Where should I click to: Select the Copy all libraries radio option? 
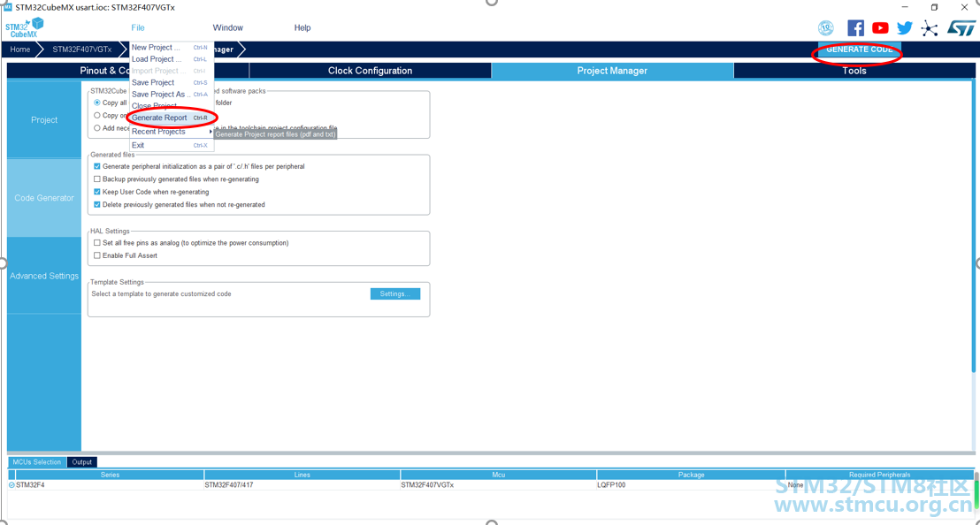coord(97,103)
